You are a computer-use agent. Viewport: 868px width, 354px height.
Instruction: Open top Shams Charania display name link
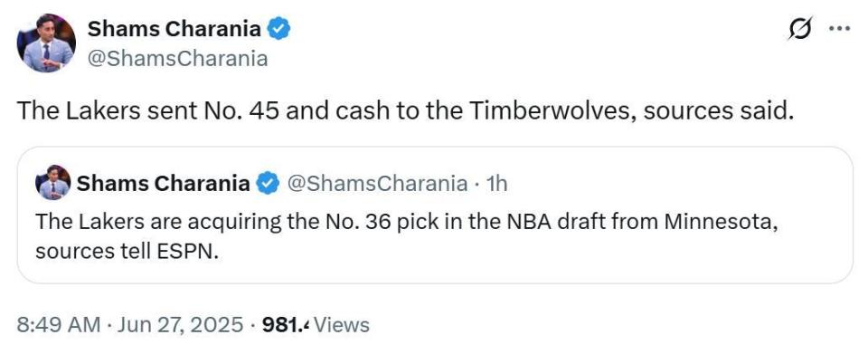click(x=174, y=29)
